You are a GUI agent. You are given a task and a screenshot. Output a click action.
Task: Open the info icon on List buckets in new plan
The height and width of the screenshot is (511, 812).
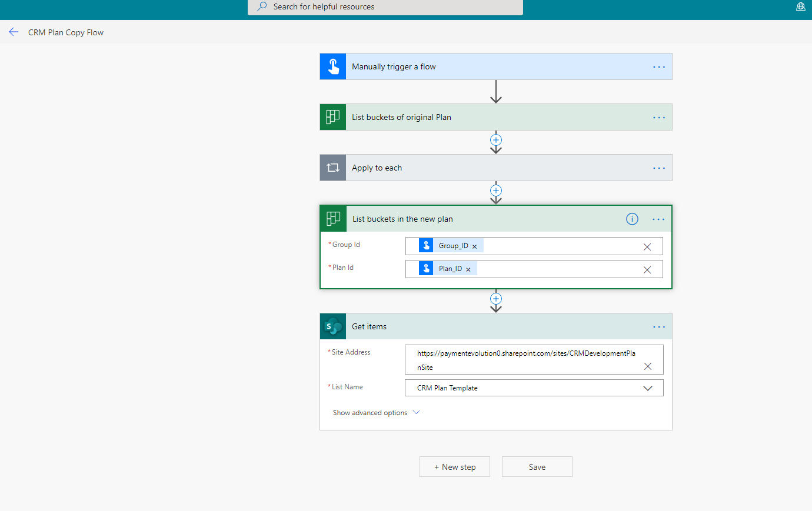point(632,219)
